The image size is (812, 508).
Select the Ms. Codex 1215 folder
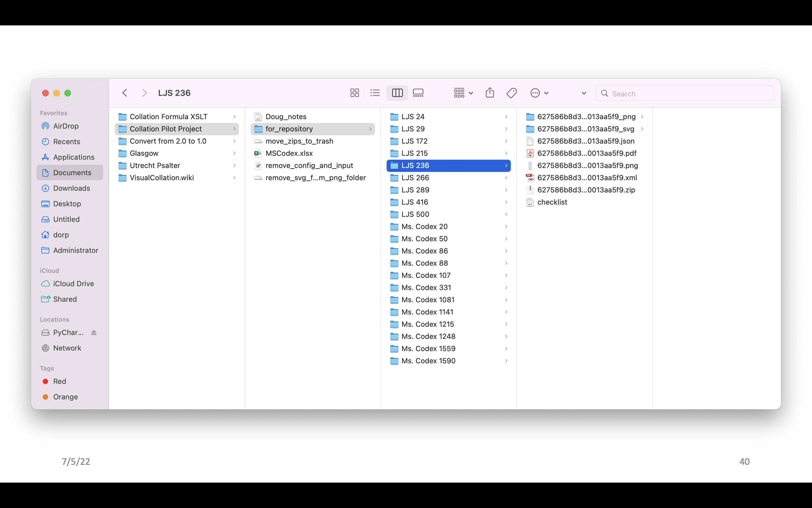(449, 324)
